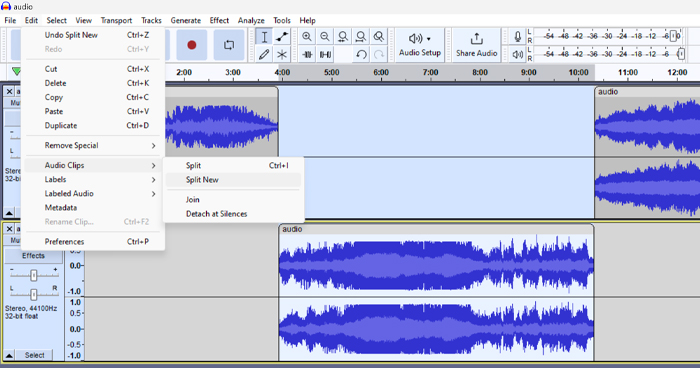Adjust second track's gain slider
700x368 pixels.
click(33, 276)
